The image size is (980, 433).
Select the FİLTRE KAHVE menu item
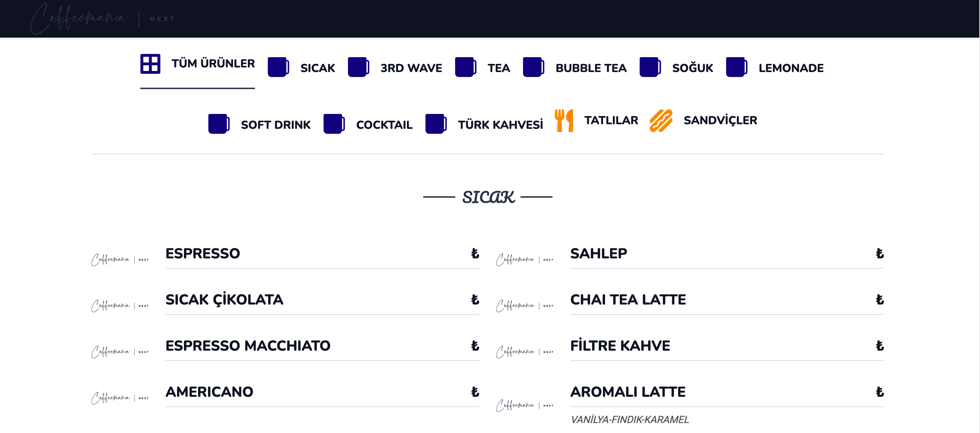pos(726,346)
